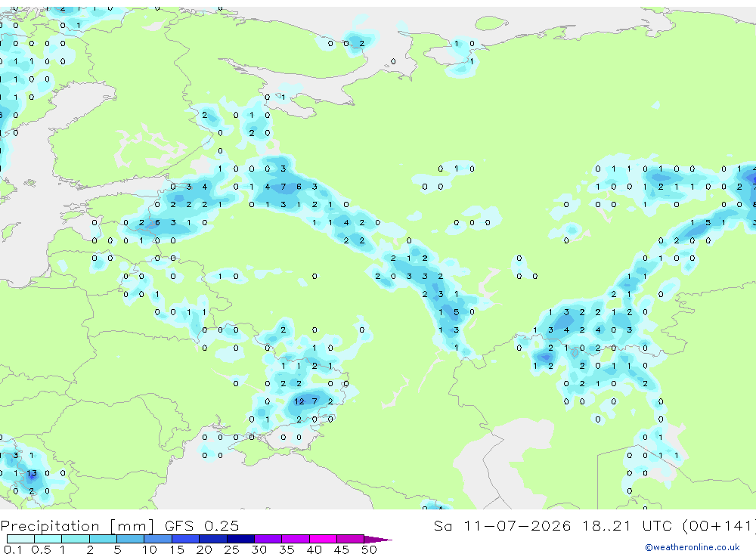
Task: Click the weatheronline.co.uk copyright link
Action: tap(692, 547)
